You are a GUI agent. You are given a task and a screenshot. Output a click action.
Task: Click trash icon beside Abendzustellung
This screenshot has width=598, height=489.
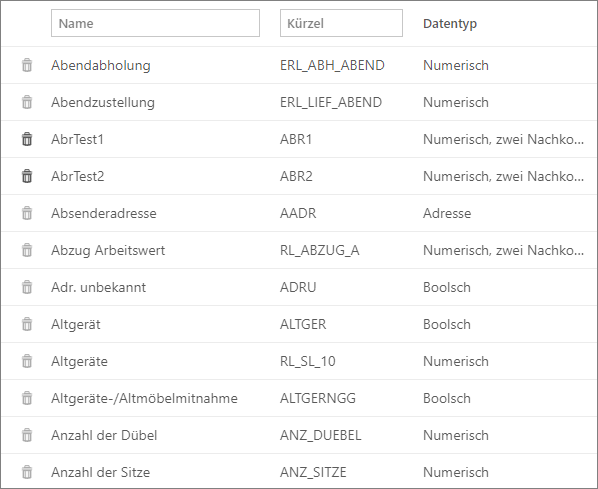pos(27,102)
